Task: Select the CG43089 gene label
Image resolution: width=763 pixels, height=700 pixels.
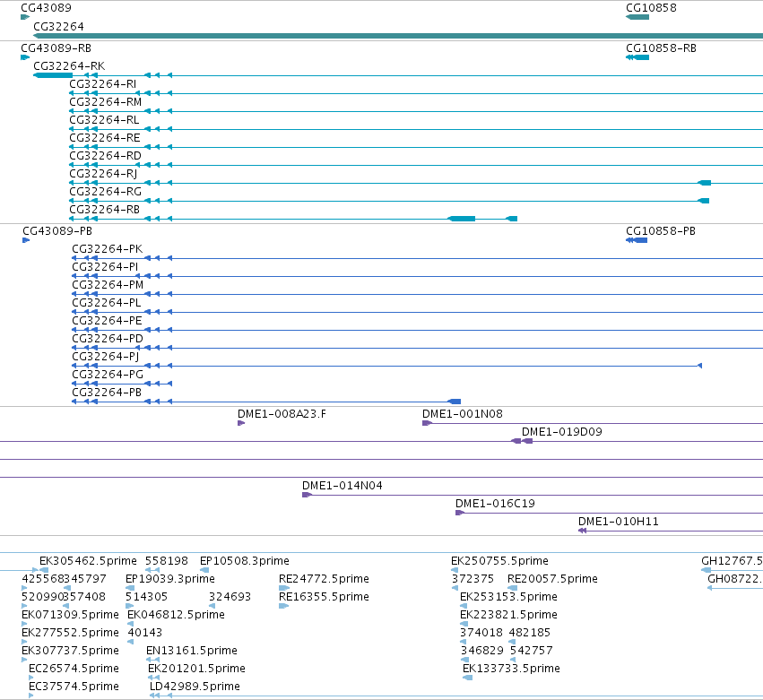Action: [x=46, y=8]
